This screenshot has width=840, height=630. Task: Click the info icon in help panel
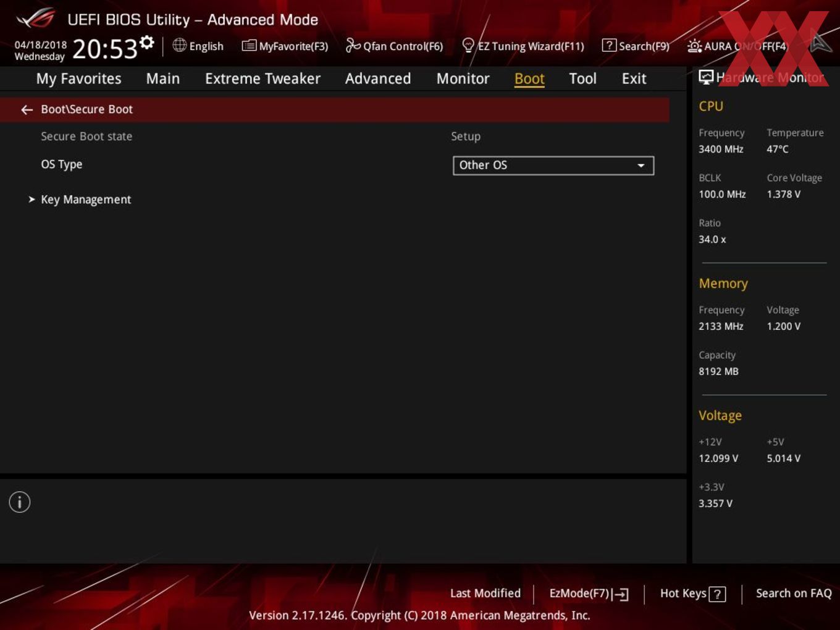20,502
